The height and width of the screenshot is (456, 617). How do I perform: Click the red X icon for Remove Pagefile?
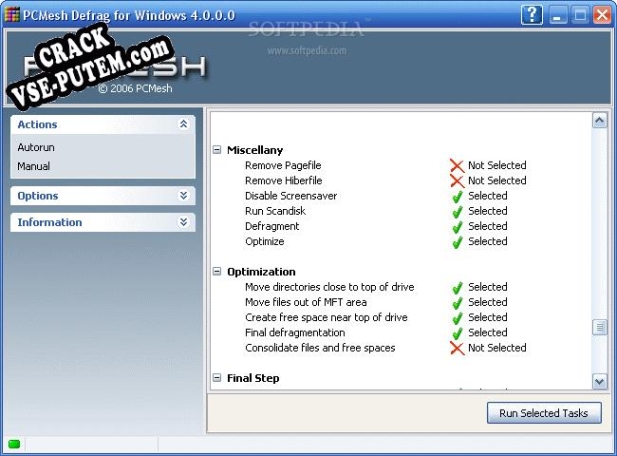456,166
